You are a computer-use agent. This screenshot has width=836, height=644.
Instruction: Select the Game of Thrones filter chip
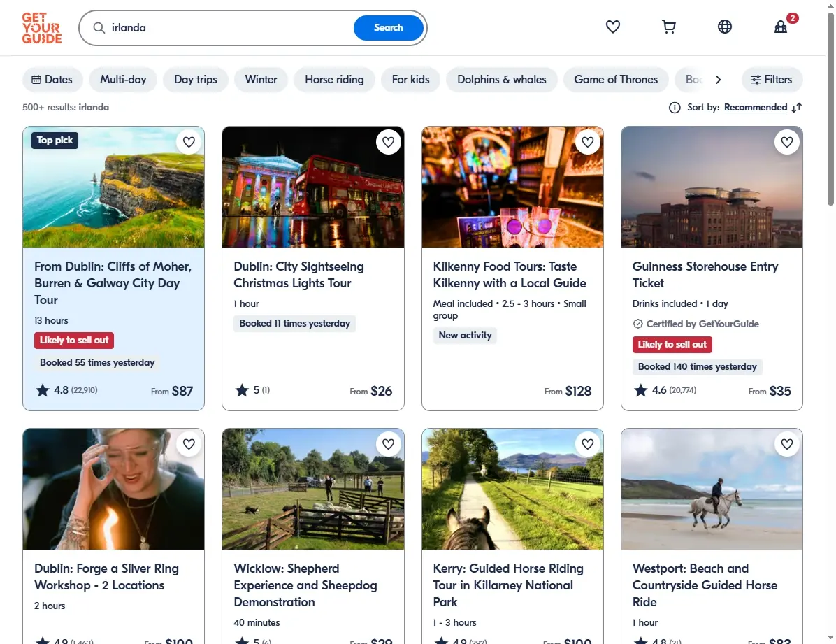(x=616, y=80)
